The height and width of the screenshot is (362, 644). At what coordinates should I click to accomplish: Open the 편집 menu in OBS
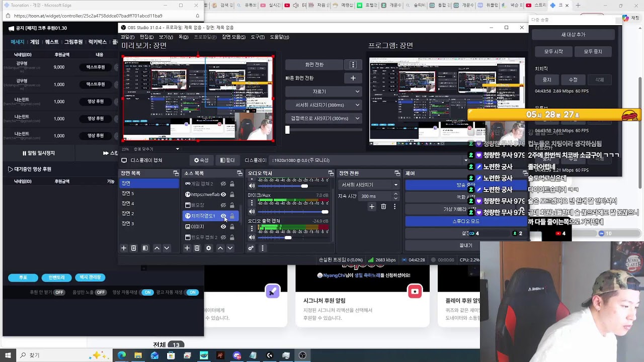pos(146,37)
